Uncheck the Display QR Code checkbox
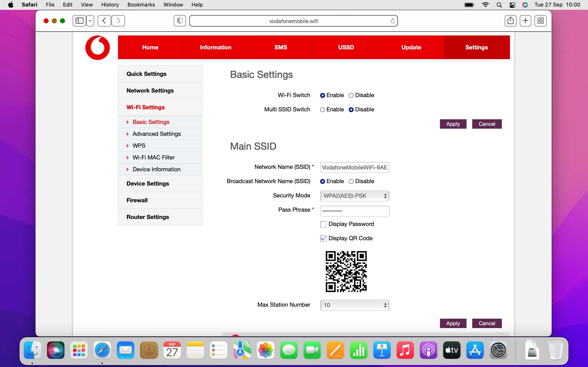 [x=323, y=239]
